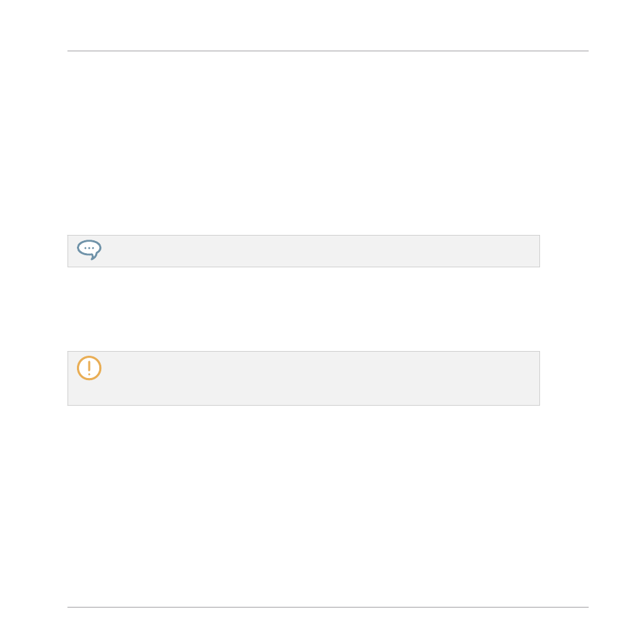Click the blue speech bubble tip icon
The image size is (644, 644).
(89, 250)
